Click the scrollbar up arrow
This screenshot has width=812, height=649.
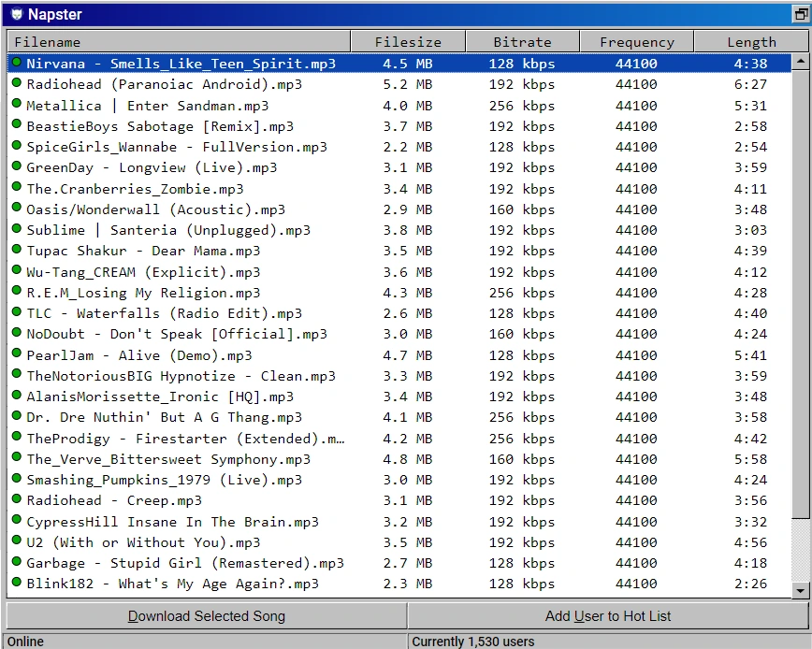coord(801,62)
